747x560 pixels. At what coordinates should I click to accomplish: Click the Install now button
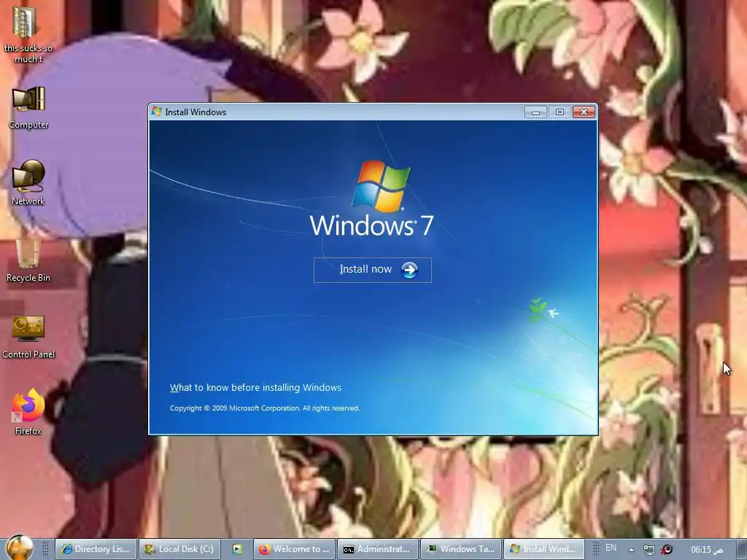click(x=373, y=270)
